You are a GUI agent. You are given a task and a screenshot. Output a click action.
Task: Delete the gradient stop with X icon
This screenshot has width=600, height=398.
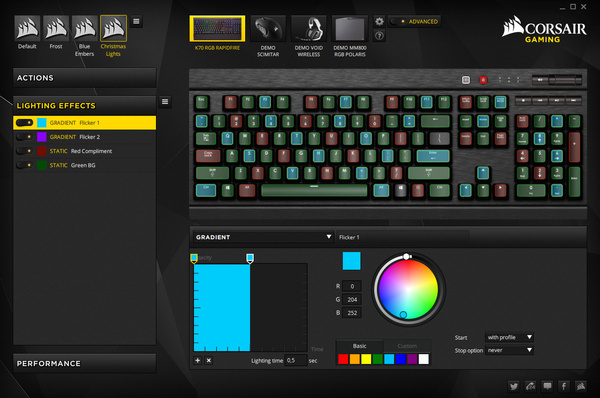click(x=209, y=360)
